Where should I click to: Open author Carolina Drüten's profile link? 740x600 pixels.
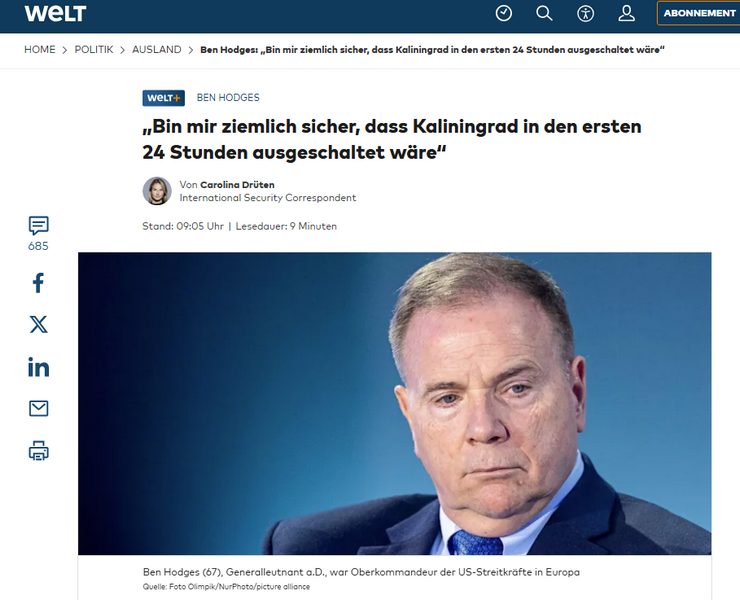click(237, 185)
